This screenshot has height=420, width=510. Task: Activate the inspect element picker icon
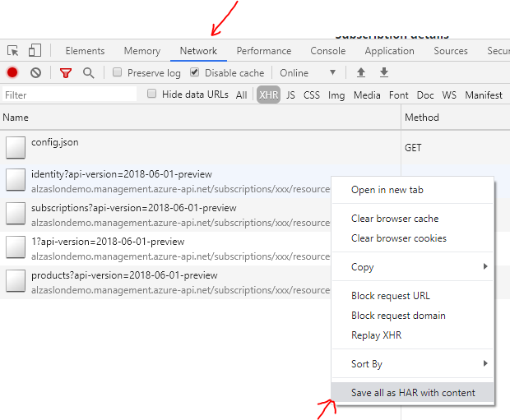pyautogui.click(x=13, y=51)
